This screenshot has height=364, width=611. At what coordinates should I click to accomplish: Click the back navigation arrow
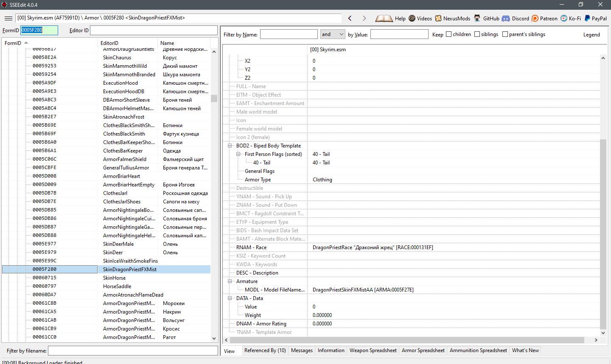pyautogui.click(x=350, y=18)
